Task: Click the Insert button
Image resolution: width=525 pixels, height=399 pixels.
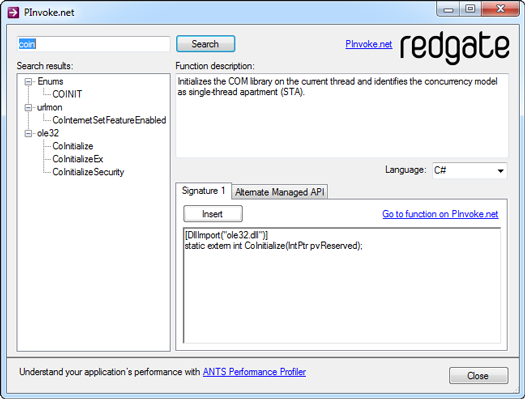Action: point(213,214)
